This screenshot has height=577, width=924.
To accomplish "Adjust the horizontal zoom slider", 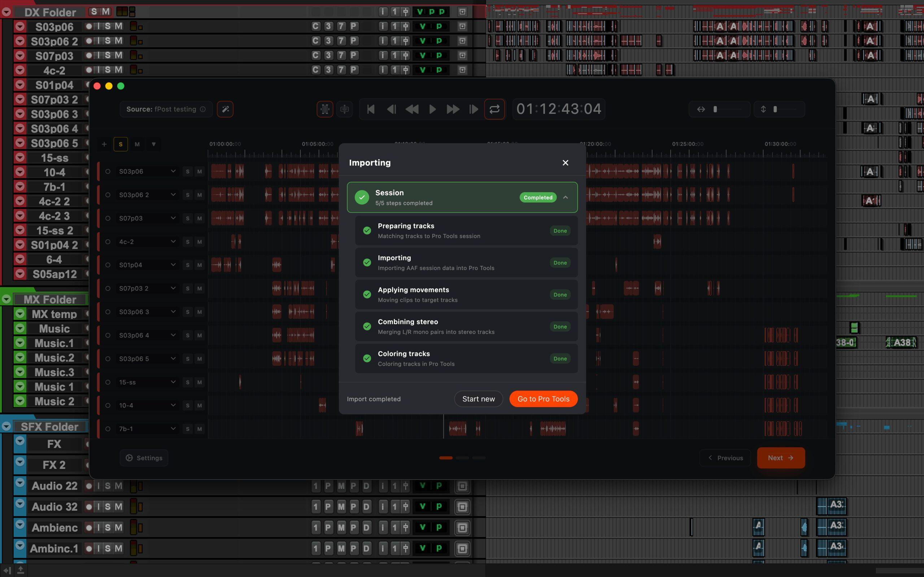I will click(x=720, y=109).
